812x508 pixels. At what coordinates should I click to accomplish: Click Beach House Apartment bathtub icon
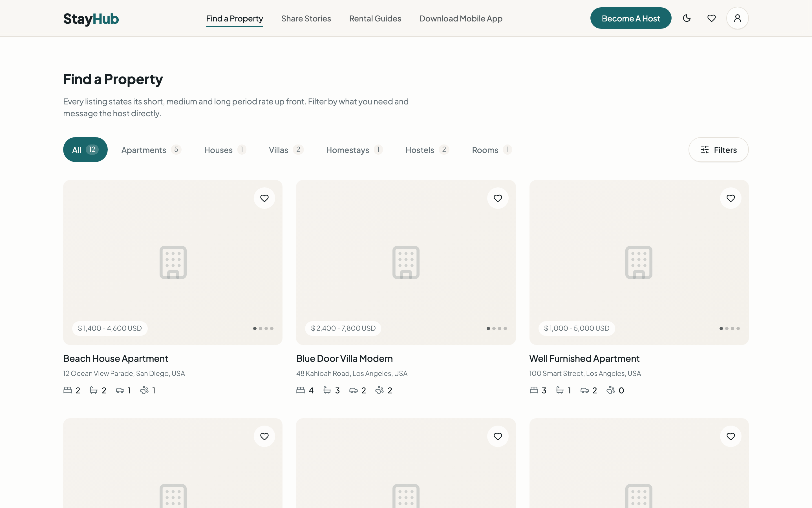coord(94,390)
